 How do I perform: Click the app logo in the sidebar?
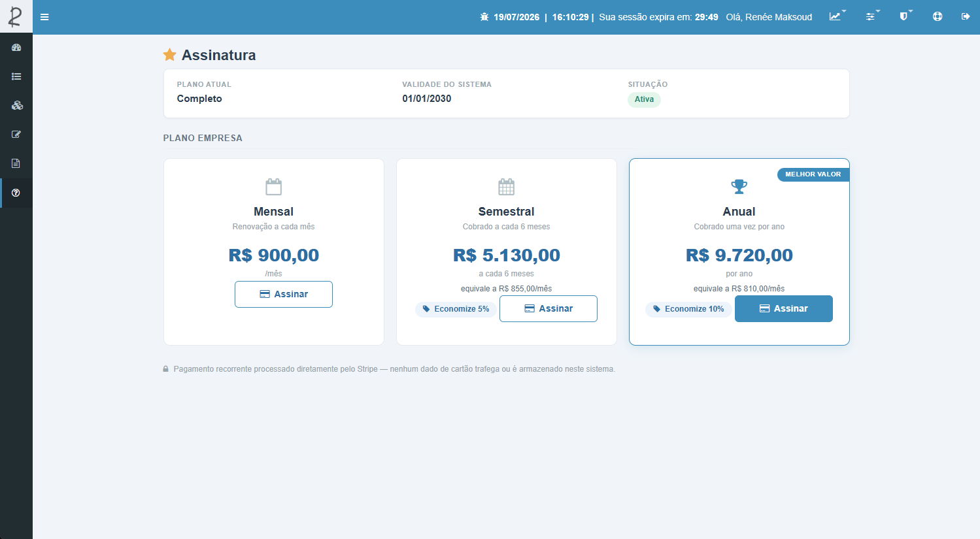[x=16, y=16]
